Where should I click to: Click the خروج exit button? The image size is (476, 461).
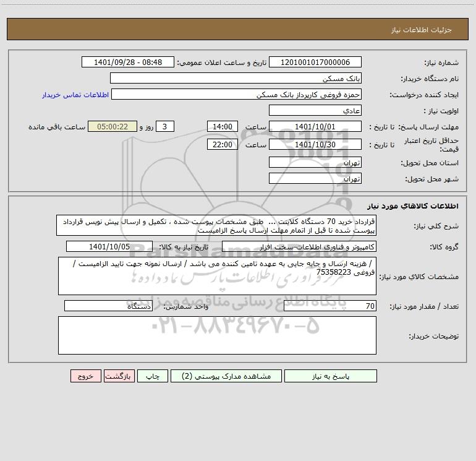click(x=85, y=376)
